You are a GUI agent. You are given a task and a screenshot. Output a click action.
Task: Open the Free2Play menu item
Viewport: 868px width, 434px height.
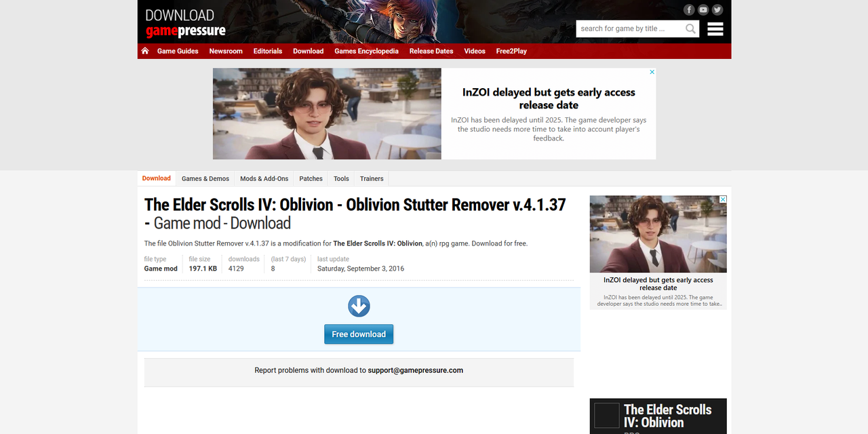pyautogui.click(x=511, y=51)
